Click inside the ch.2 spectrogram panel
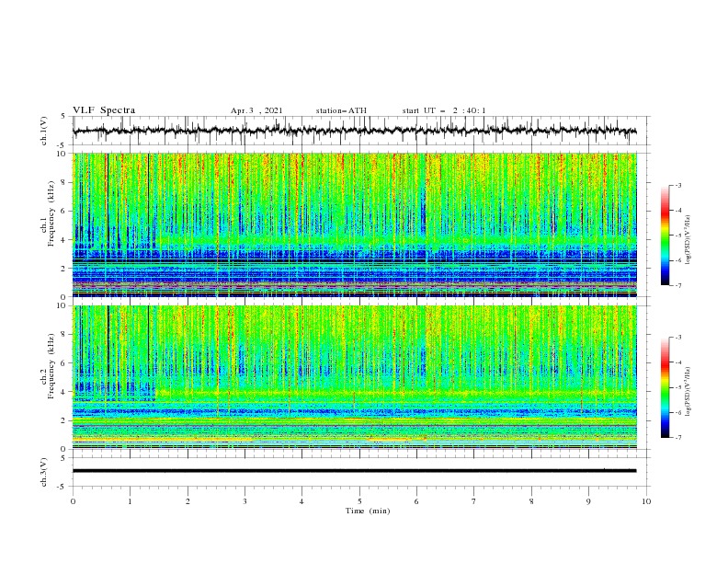 point(354,377)
